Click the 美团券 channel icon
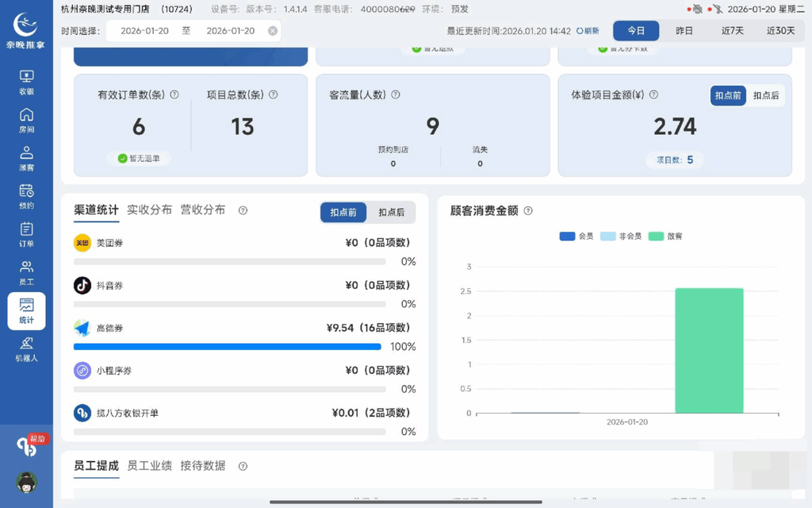The width and height of the screenshot is (812, 508). 82,243
